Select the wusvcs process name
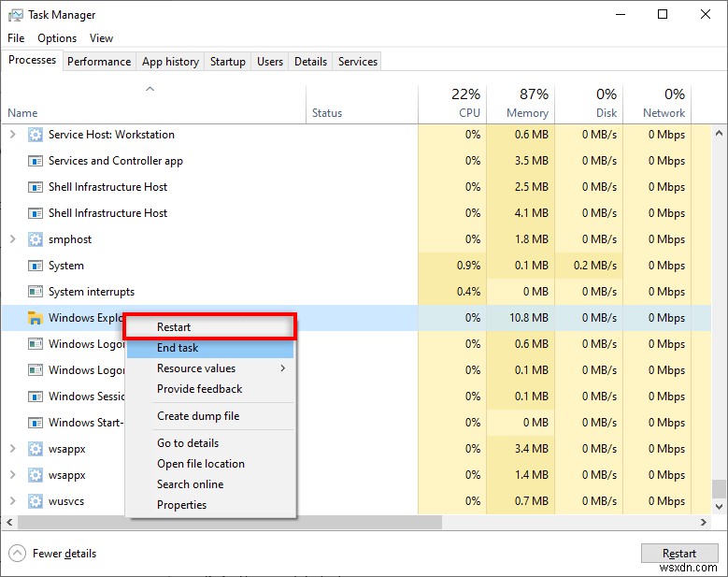This screenshot has width=728, height=577. point(66,502)
